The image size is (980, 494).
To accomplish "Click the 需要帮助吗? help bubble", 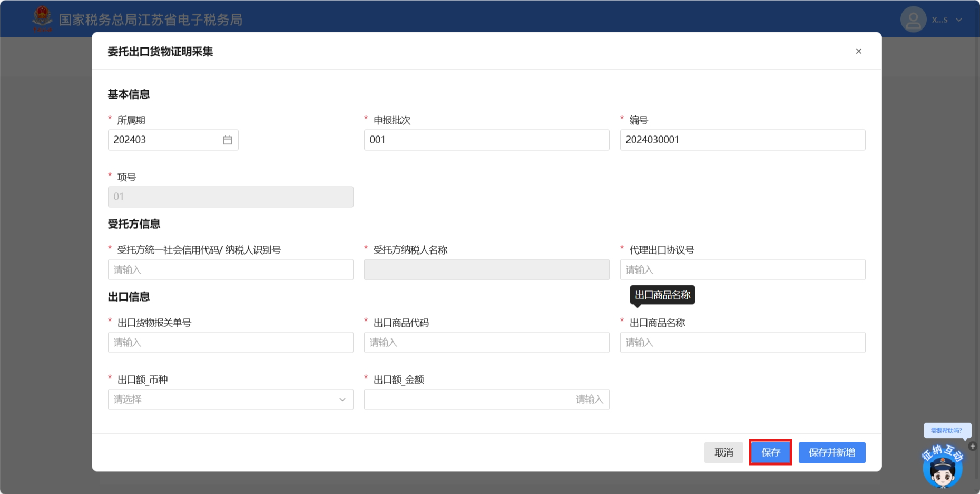I will tap(946, 430).
